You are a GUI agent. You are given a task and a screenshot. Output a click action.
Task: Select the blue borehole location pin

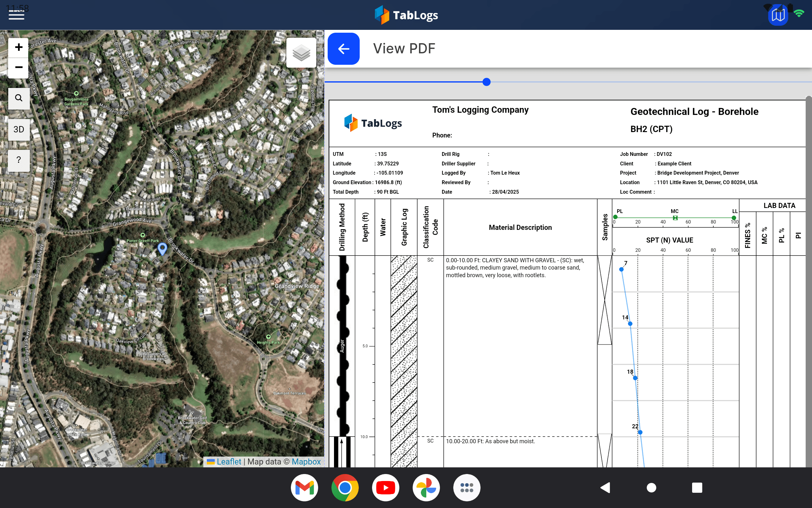[162, 249]
